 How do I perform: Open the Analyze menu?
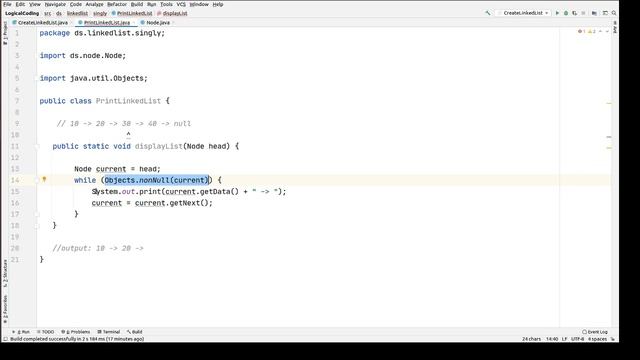(94, 4)
